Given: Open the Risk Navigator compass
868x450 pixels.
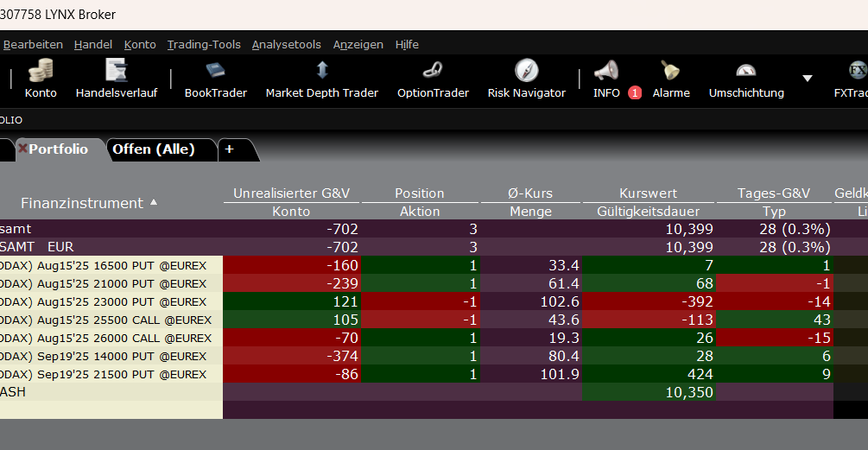Looking at the screenshot, I should [x=526, y=72].
